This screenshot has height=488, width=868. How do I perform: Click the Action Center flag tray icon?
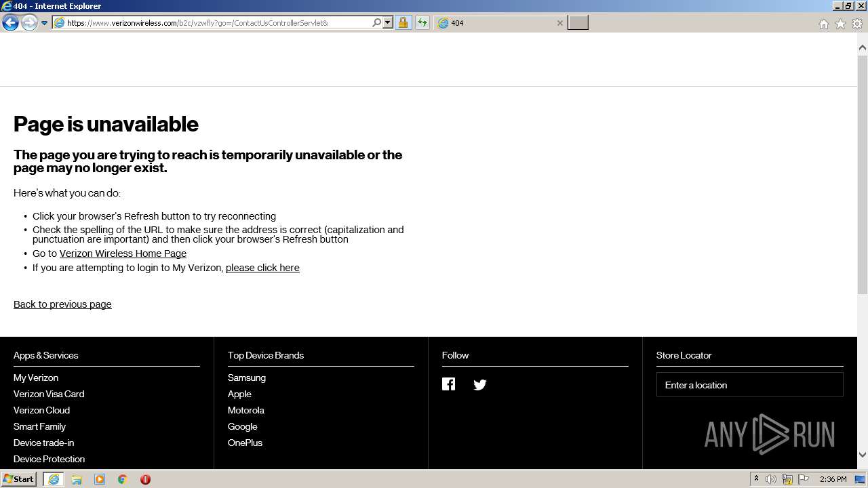tap(804, 479)
